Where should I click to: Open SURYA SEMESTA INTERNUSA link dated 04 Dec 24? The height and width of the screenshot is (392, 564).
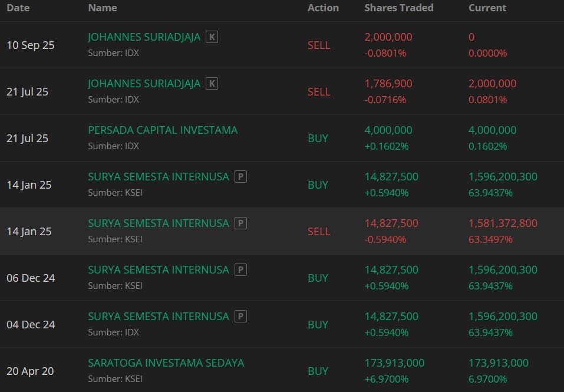tap(158, 317)
